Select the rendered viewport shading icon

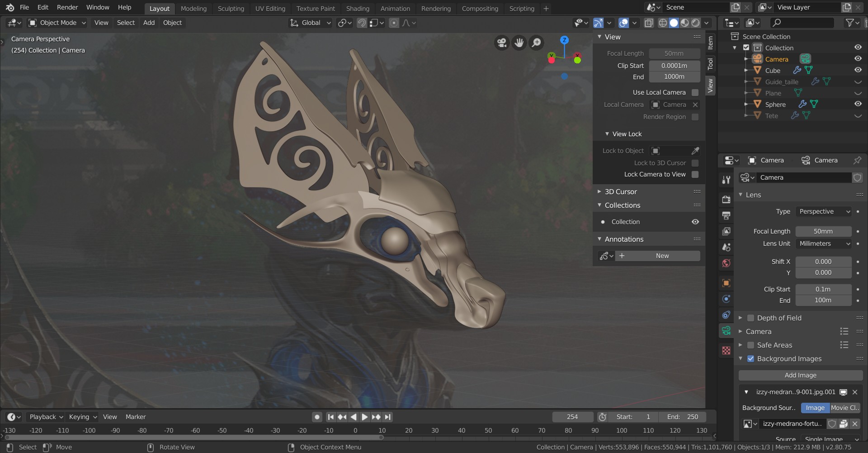[696, 23]
